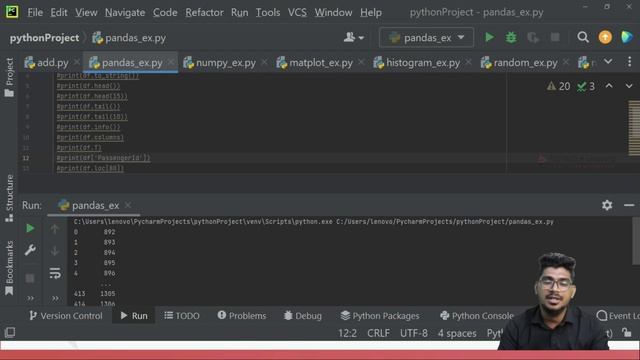Image resolution: width=640 pixels, height=360 pixels.
Task: Open Python Console tool window
Action: coord(477,316)
